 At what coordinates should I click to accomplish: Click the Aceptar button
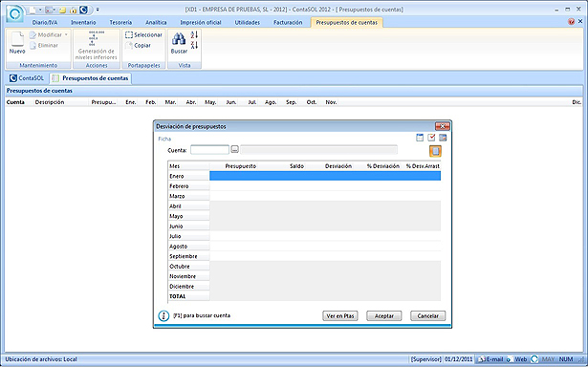[384, 316]
